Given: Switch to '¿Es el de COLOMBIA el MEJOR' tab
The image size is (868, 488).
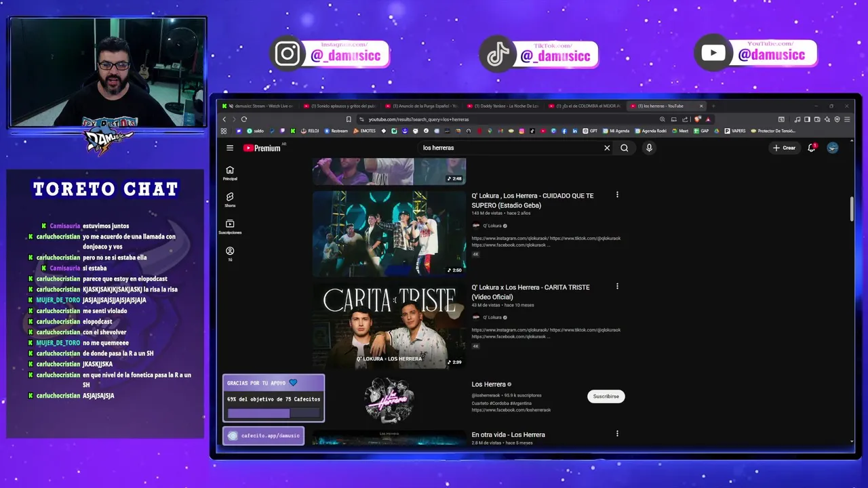Looking at the screenshot, I should pyautogui.click(x=584, y=106).
